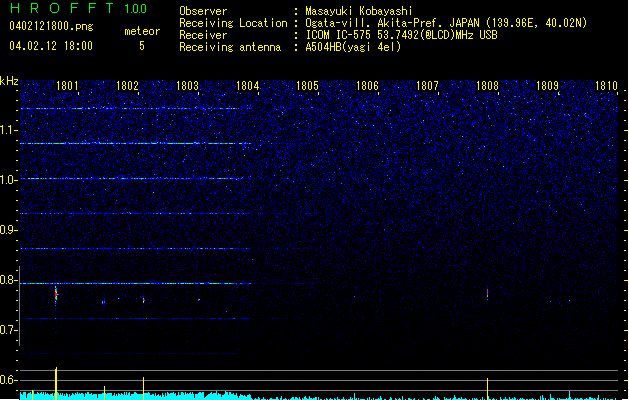Screen dimensions: 629x400
Task: Select the A504HB(yagi 4el) antenna text
Action: click(x=353, y=47)
